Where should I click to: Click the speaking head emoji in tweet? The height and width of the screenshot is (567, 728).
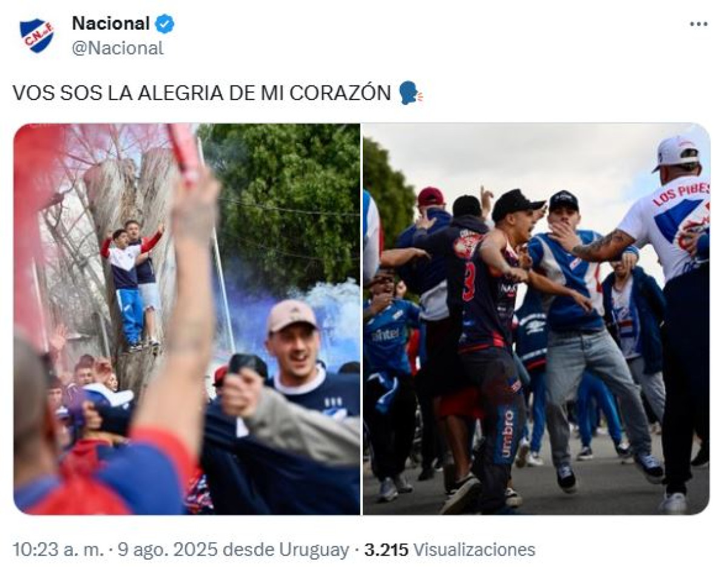click(411, 93)
